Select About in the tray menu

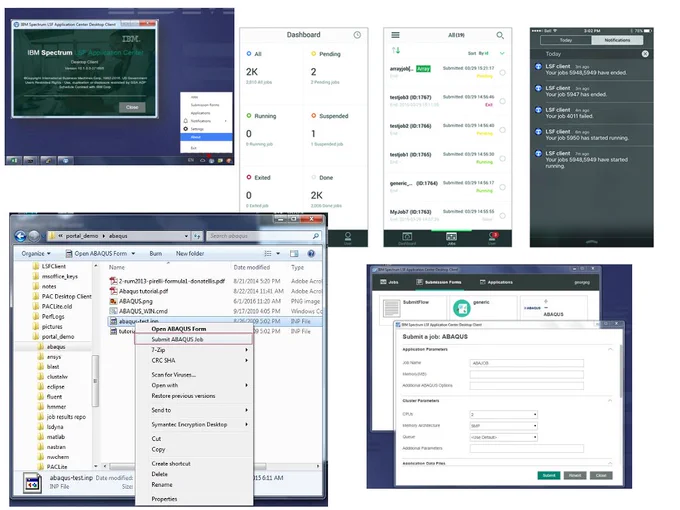point(206,137)
